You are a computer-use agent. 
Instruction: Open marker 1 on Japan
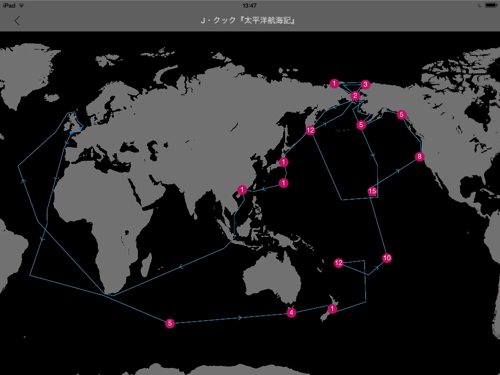tap(283, 162)
